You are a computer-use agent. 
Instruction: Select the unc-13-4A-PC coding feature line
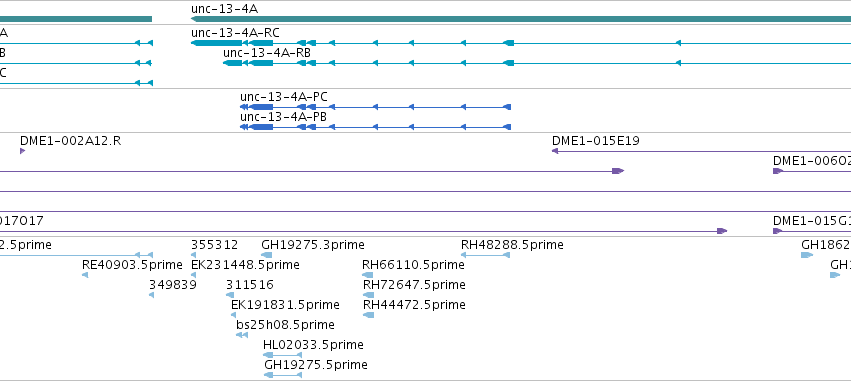[x=376, y=107]
